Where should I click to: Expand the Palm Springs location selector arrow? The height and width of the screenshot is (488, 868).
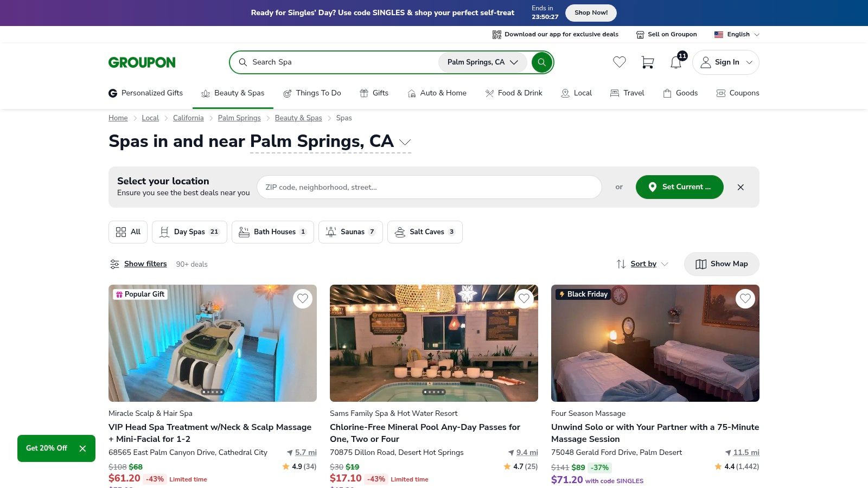(405, 143)
